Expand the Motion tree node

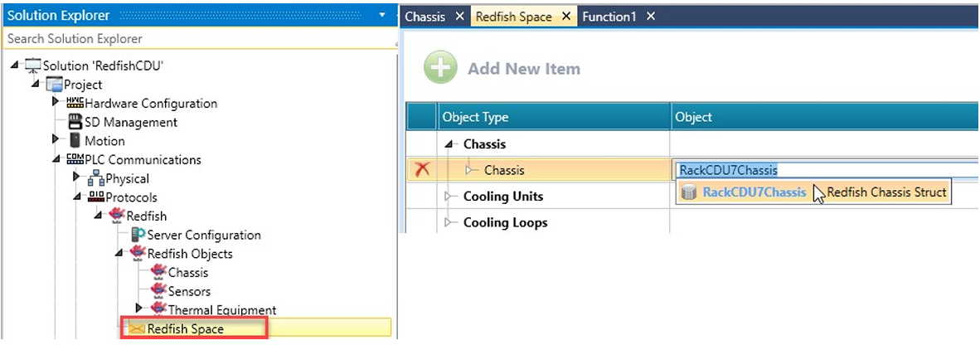56,140
